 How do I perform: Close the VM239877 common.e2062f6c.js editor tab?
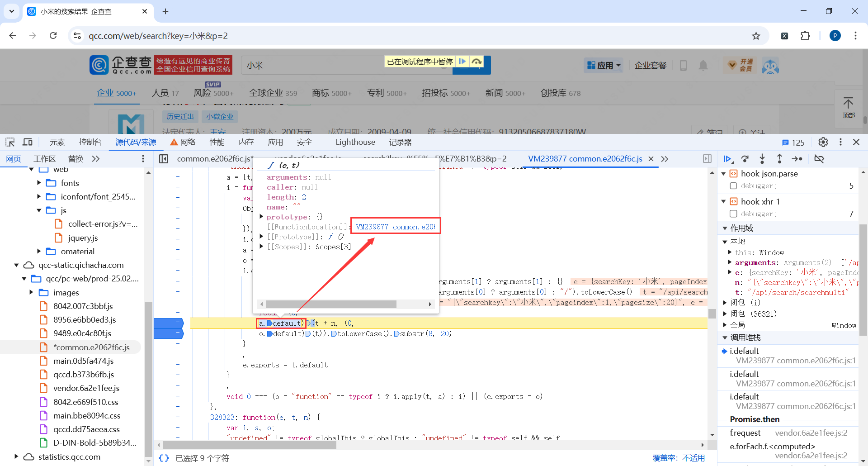click(651, 159)
